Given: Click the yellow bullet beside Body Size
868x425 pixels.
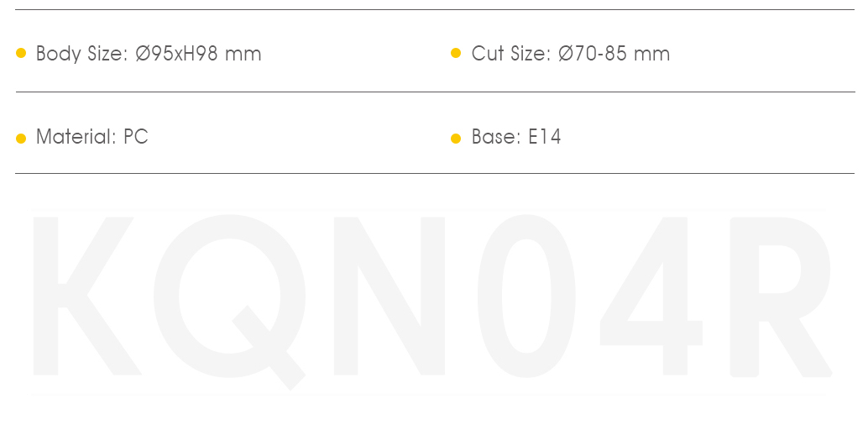Looking at the screenshot, I should click(21, 53).
